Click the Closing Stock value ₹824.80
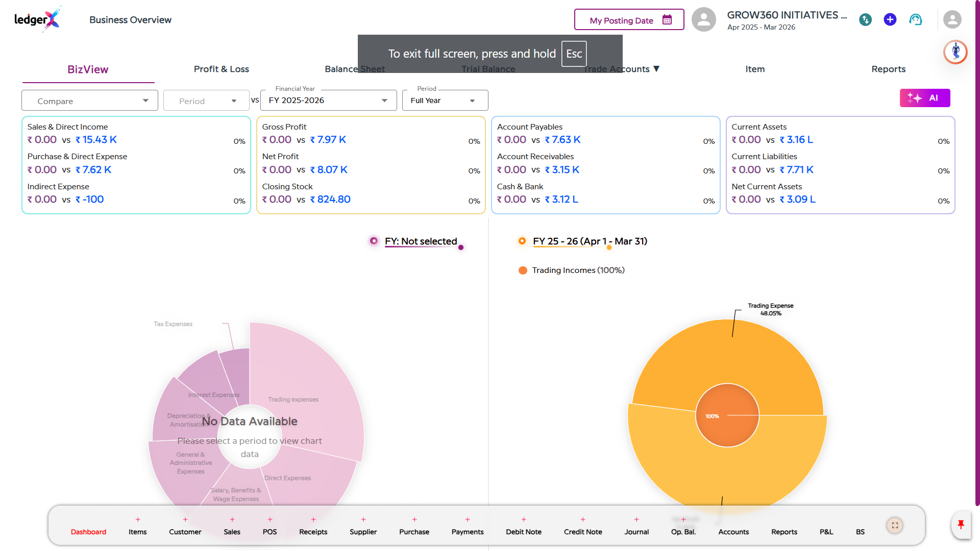The width and height of the screenshot is (980, 551). click(330, 199)
